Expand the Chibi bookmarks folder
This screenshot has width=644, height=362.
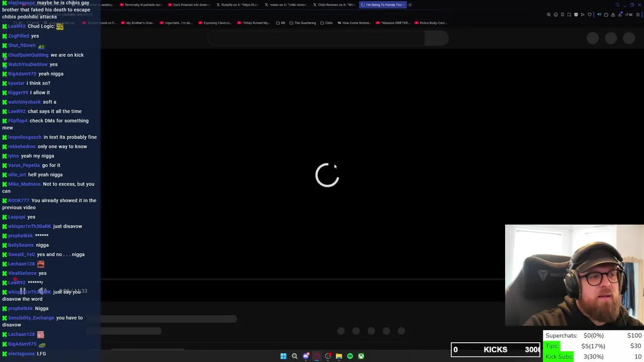click(x=326, y=23)
